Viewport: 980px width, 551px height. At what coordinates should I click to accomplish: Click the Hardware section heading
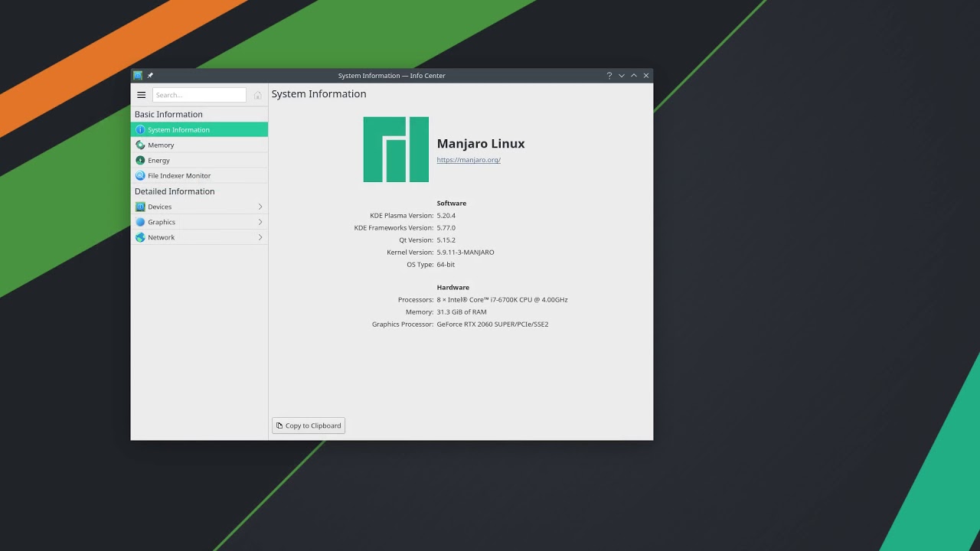[x=453, y=288]
